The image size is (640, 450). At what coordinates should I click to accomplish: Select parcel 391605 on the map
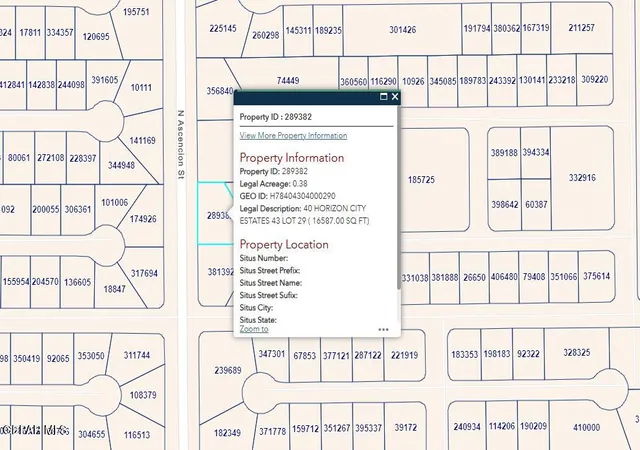(x=104, y=80)
